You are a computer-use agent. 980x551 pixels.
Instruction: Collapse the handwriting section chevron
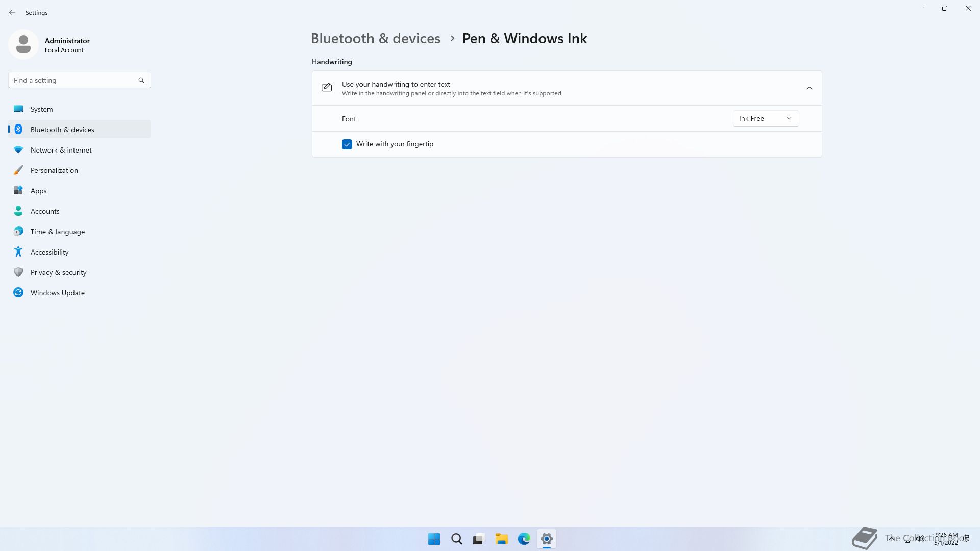(809, 88)
